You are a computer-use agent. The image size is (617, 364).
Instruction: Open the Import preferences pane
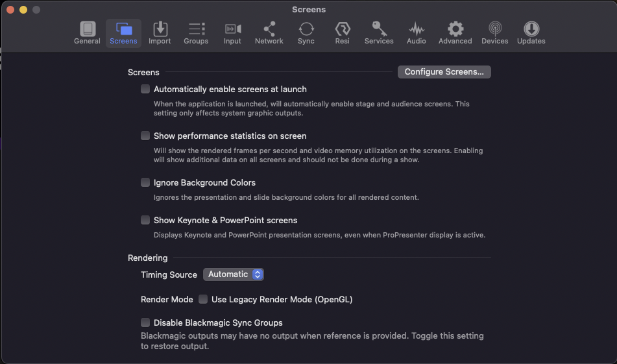coord(160,33)
